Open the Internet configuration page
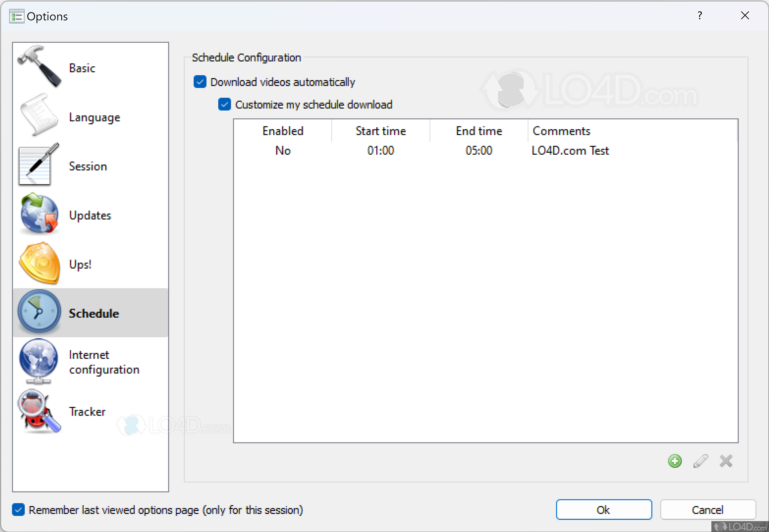 pos(104,362)
